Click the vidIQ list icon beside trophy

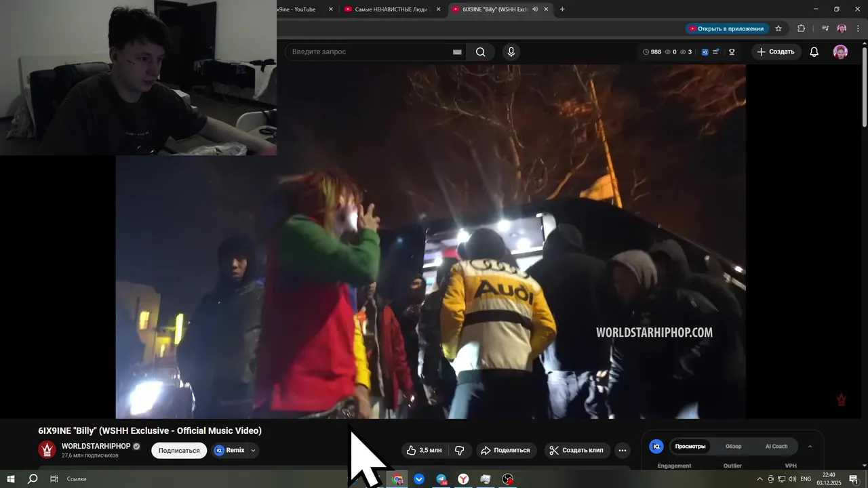point(716,52)
